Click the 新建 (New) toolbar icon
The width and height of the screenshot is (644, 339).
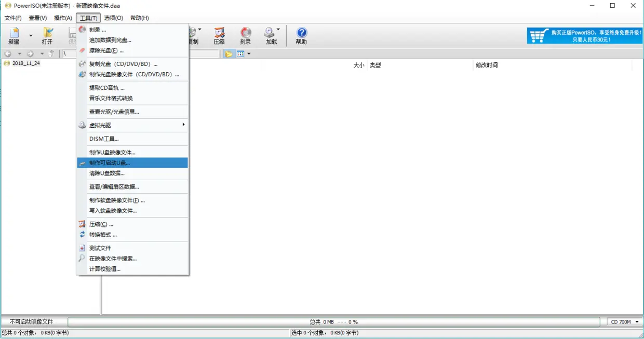[x=14, y=35]
